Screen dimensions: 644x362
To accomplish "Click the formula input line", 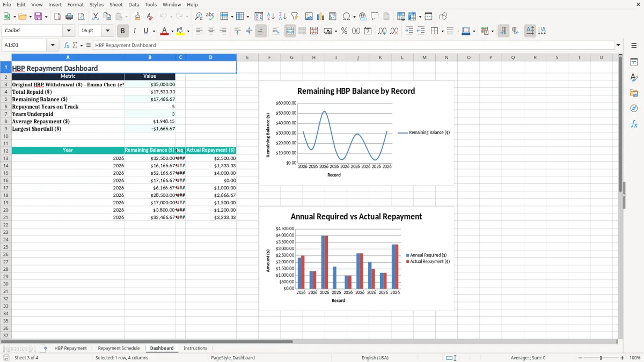I will coord(353,45).
